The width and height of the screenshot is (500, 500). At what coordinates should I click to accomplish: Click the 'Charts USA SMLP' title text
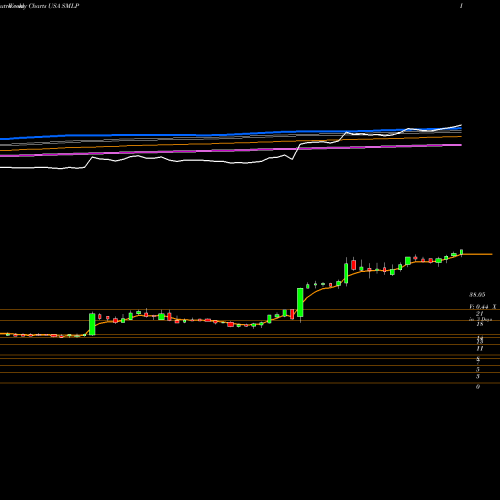53,6
